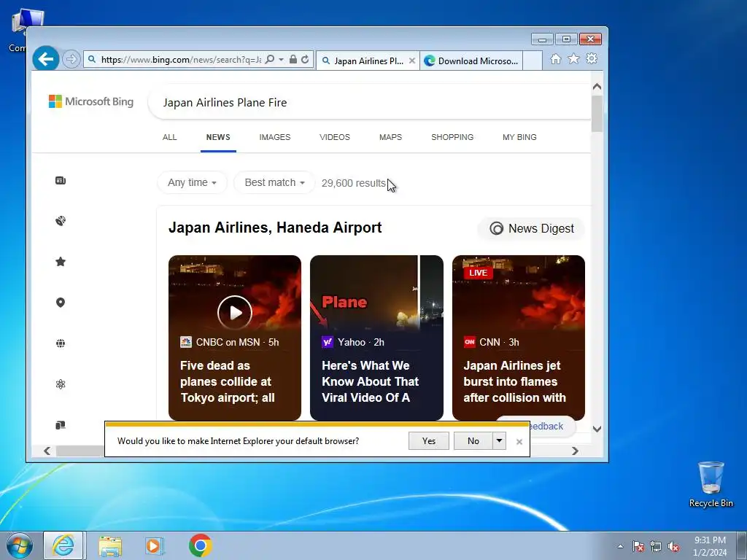747x560 pixels.
Task: Click the browser forward arrow button
Action: [x=71, y=60]
